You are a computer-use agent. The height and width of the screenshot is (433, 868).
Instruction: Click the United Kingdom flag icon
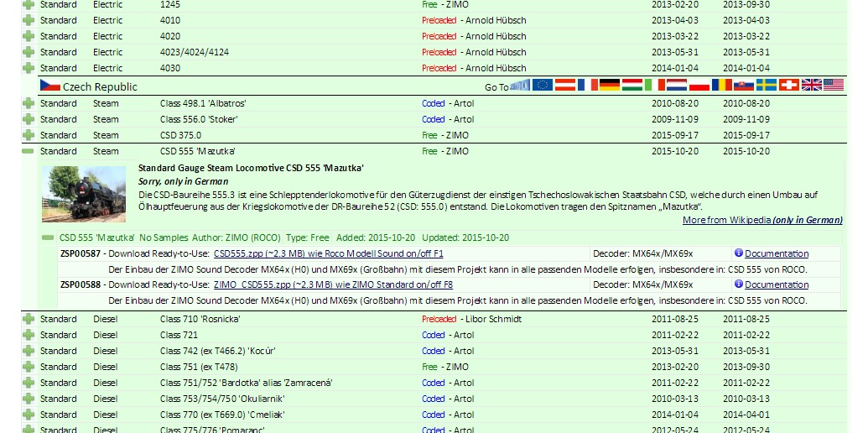811,86
